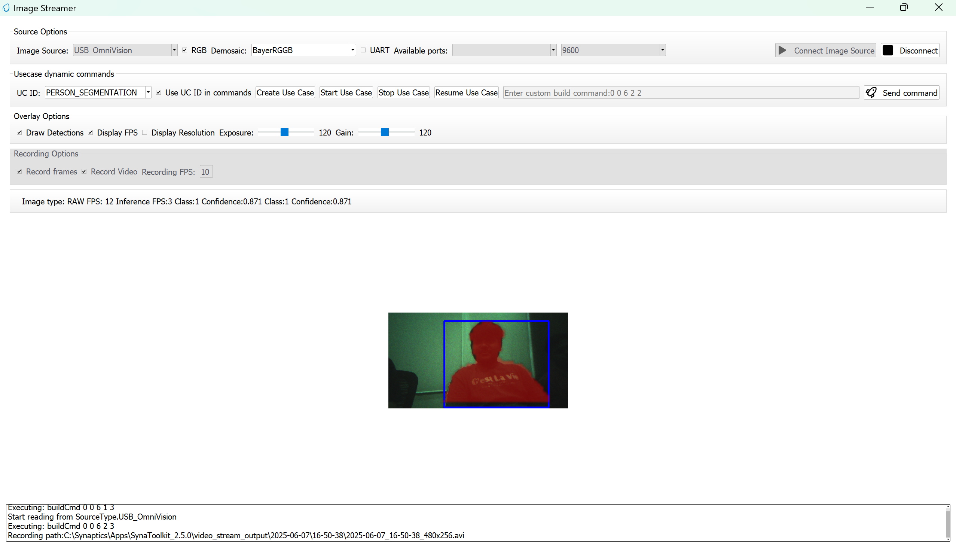
Task: Click the rocket icon to send command
Action: point(871,92)
